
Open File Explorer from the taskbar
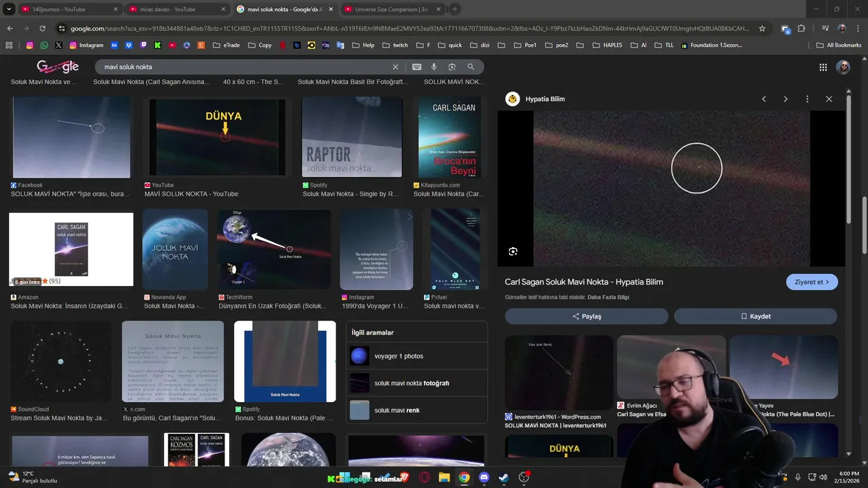pyautogui.click(x=444, y=477)
